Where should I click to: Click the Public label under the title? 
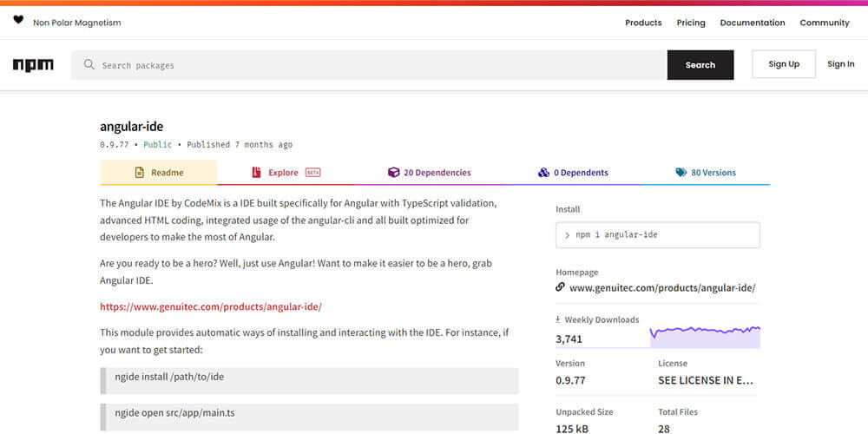[x=158, y=144]
